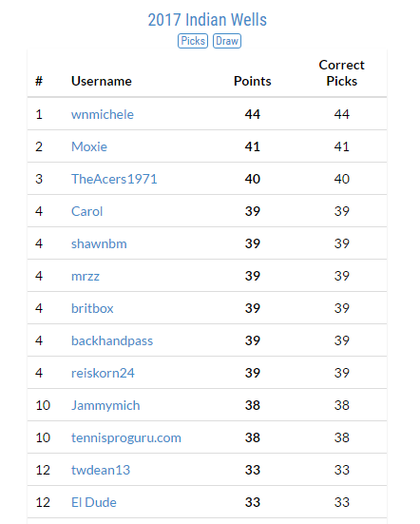Click the Username column header
Screen dimensions: 420x524
[102, 81]
